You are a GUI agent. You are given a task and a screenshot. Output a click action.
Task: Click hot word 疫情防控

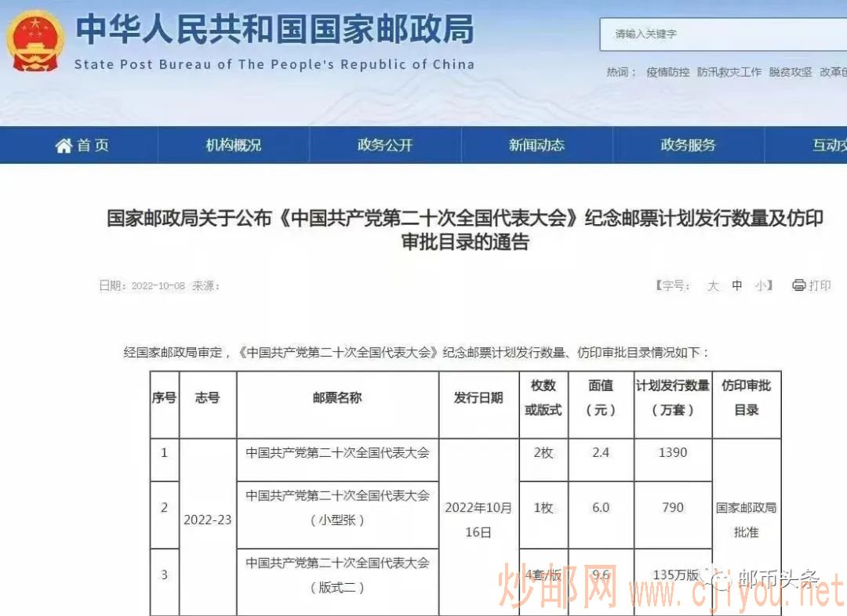pos(667,72)
